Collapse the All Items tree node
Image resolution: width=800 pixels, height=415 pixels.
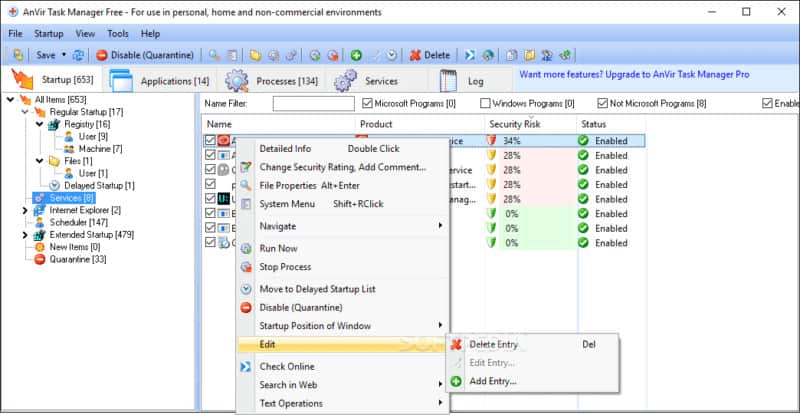(10, 100)
